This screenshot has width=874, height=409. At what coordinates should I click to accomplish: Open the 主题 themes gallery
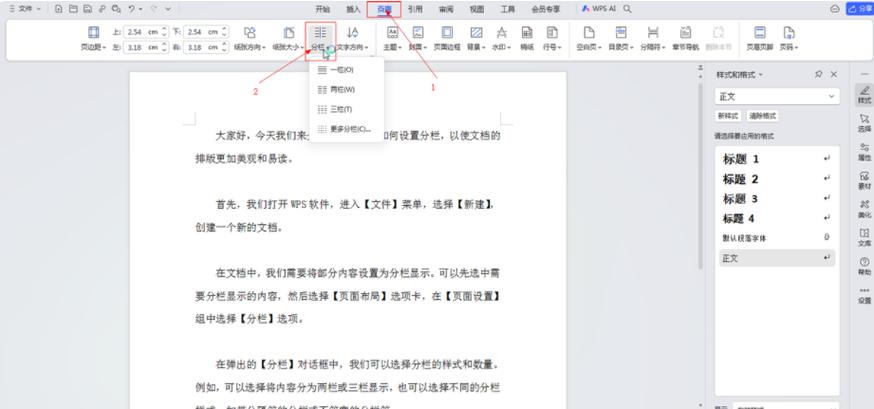[392, 38]
